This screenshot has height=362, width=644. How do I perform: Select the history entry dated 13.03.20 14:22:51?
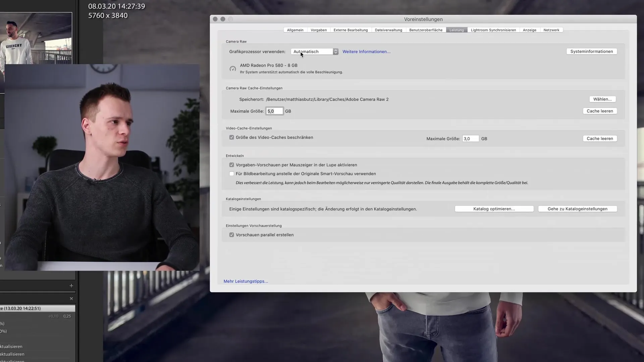(x=38, y=308)
